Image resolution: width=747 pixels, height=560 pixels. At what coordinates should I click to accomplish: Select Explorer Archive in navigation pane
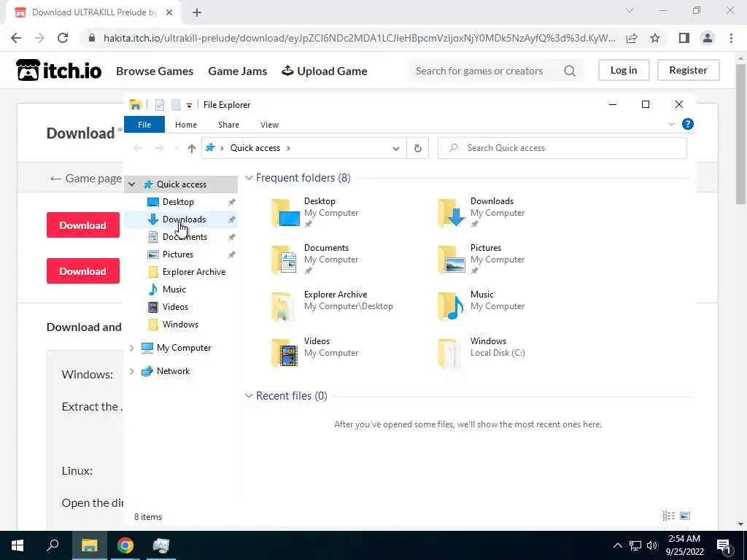tap(194, 272)
